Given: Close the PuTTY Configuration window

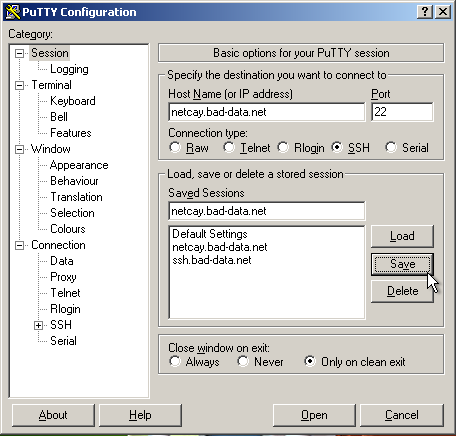Looking at the screenshot, I should coord(443,12).
